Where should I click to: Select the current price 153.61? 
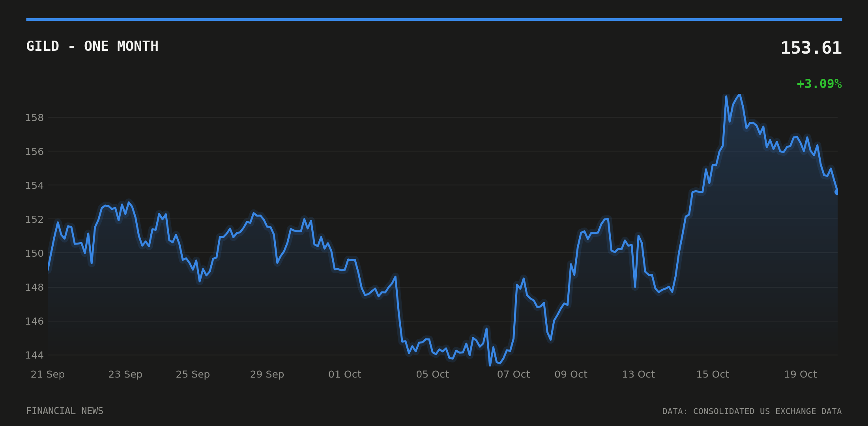pyautogui.click(x=811, y=48)
